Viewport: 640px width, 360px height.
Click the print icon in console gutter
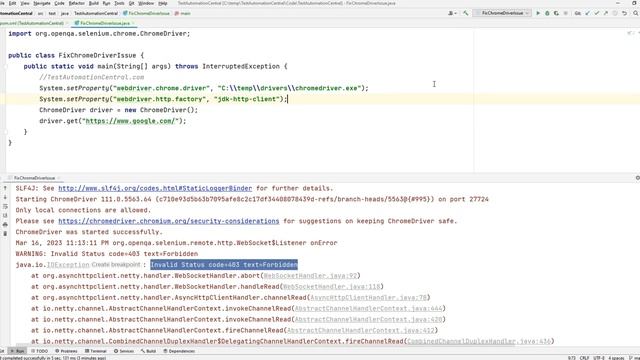tap(5, 224)
